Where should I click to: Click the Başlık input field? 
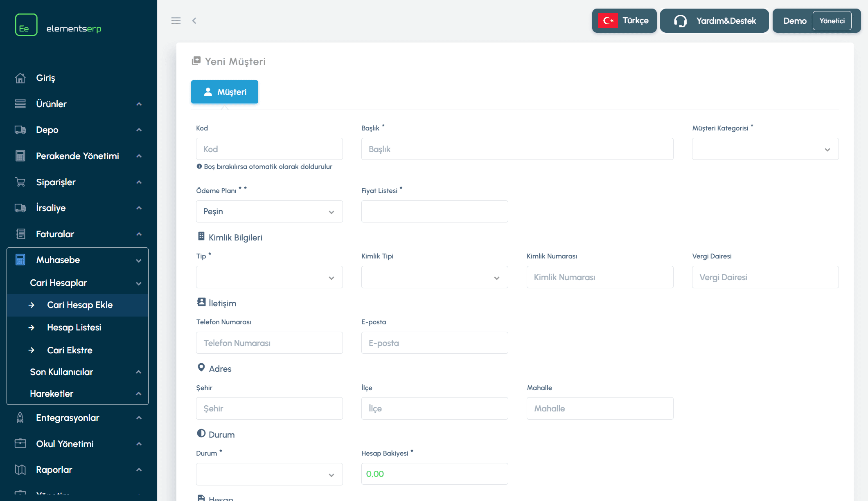(517, 149)
